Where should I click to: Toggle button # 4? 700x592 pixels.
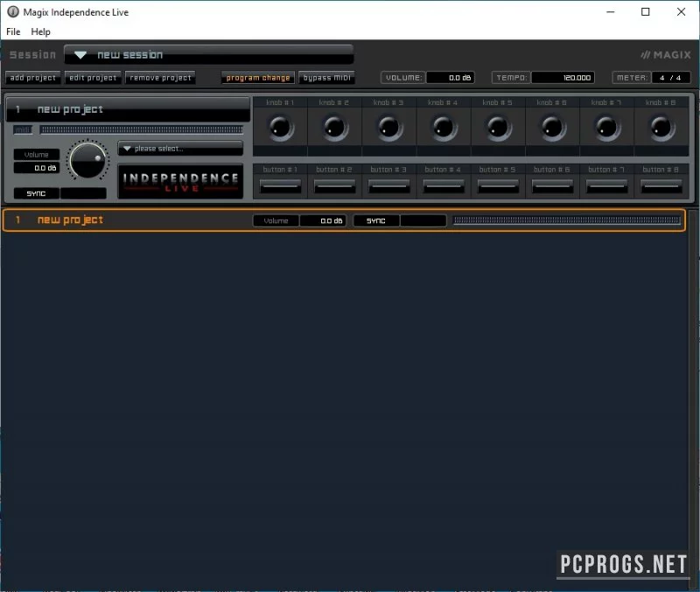444,186
